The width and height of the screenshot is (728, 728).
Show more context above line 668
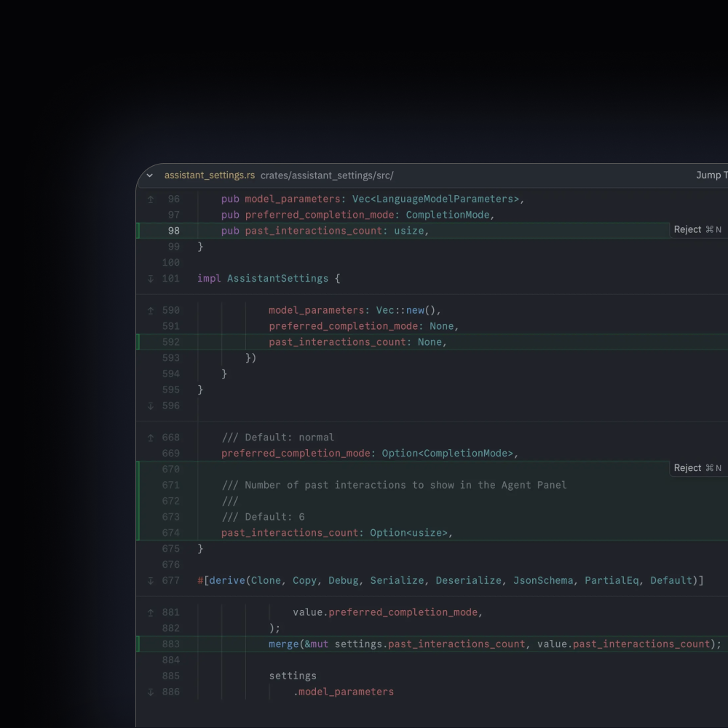point(151,438)
